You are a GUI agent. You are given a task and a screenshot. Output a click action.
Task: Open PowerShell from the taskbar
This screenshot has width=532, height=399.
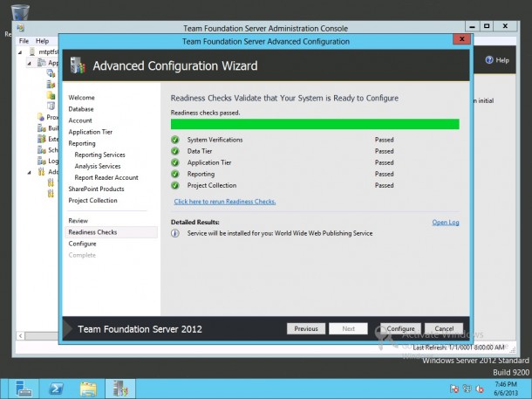(57, 389)
